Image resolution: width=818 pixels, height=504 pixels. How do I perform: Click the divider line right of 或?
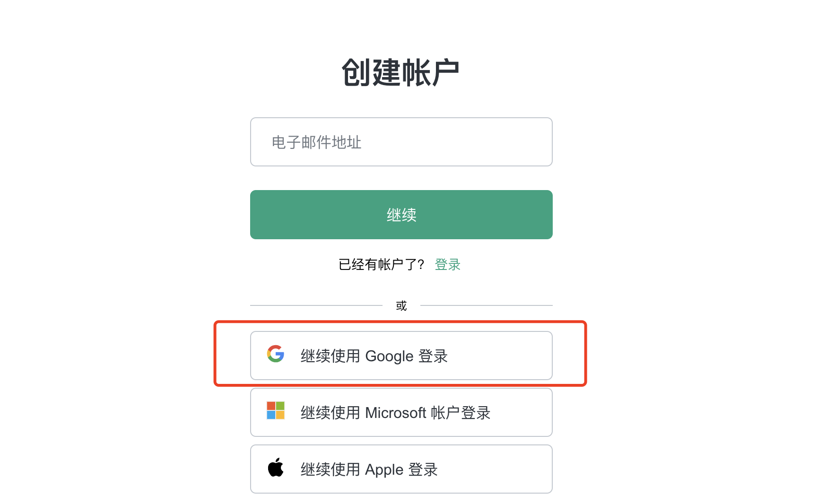click(x=486, y=305)
